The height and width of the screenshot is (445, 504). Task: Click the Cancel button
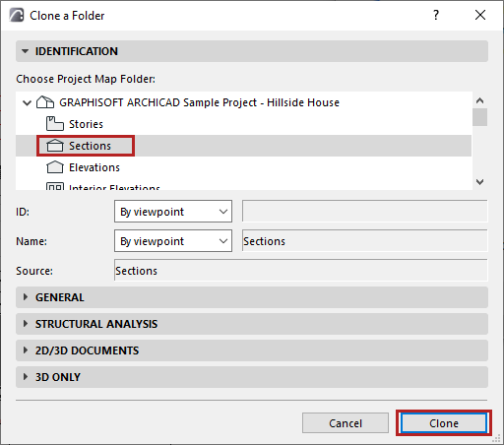tap(346, 423)
